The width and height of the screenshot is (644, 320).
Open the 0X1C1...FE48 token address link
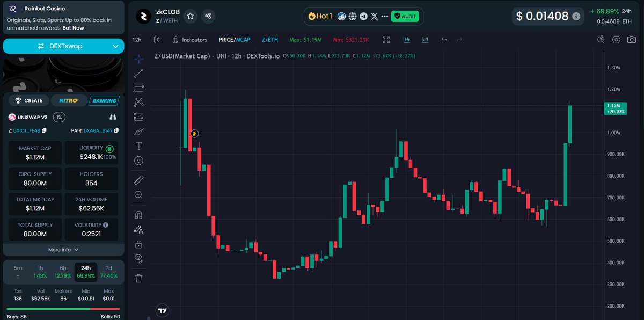[27, 130]
